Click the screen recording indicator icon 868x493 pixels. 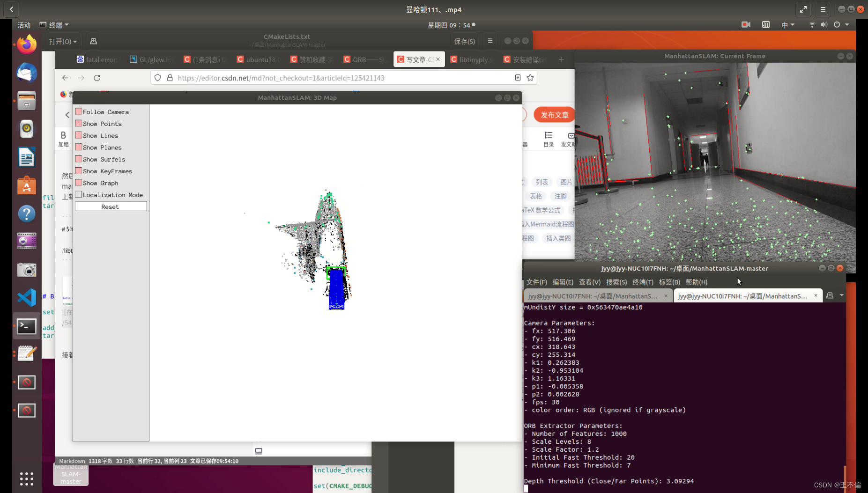746,25
